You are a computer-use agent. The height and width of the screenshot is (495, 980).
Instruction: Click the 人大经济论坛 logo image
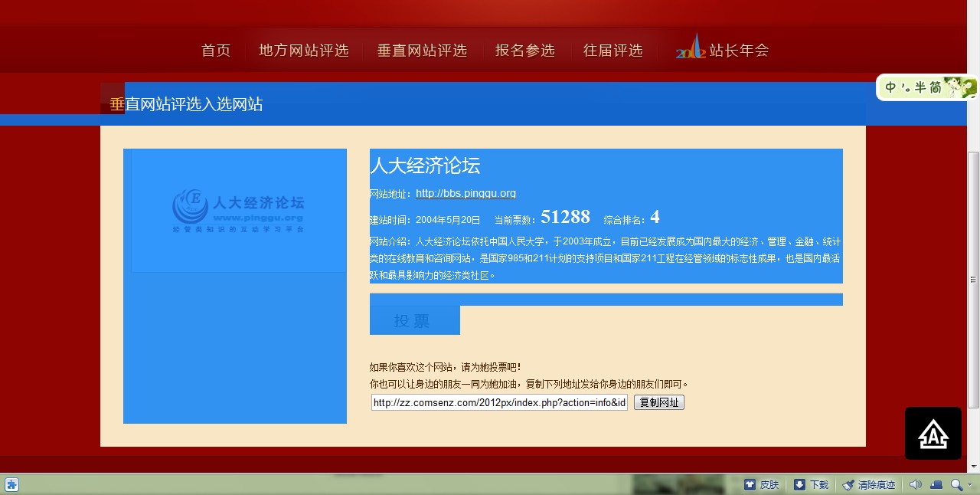[x=239, y=211]
